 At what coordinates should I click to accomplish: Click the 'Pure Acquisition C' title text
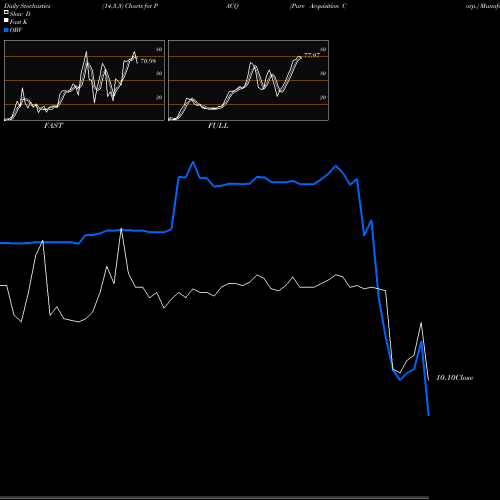[x=318, y=6]
